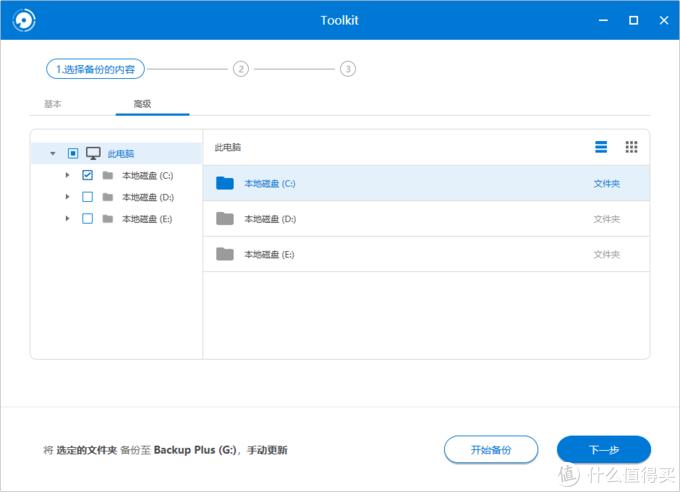680x492 pixels.
Task: Click step 2 circle in the progress indicator
Action: click(x=240, y=69)
